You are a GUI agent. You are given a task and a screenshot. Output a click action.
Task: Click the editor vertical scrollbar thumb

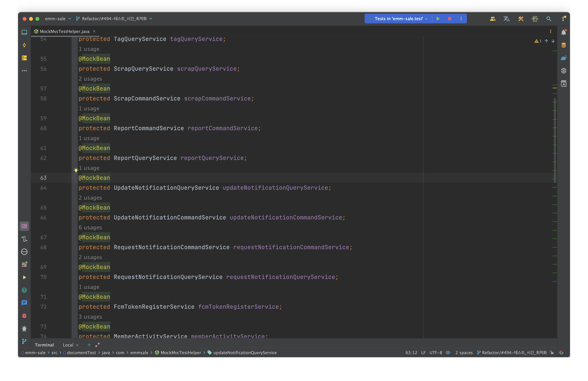point(555,140)
